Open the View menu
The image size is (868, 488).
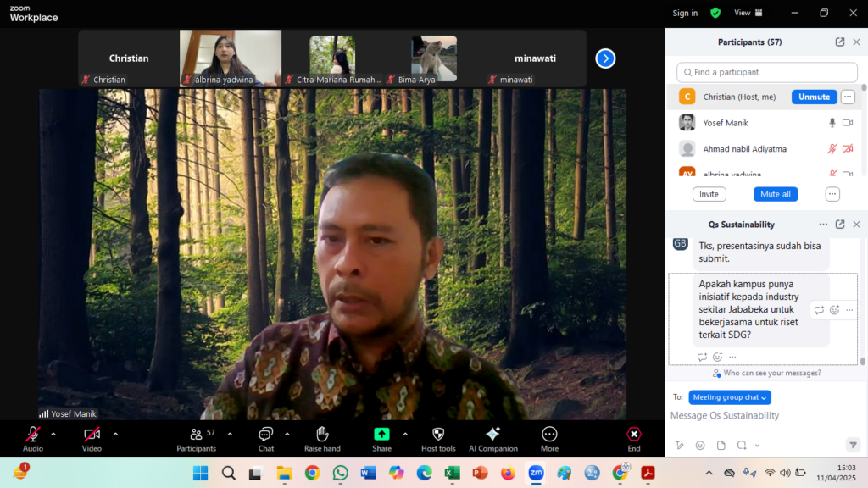pyautogui.click(x=748, y=13)
